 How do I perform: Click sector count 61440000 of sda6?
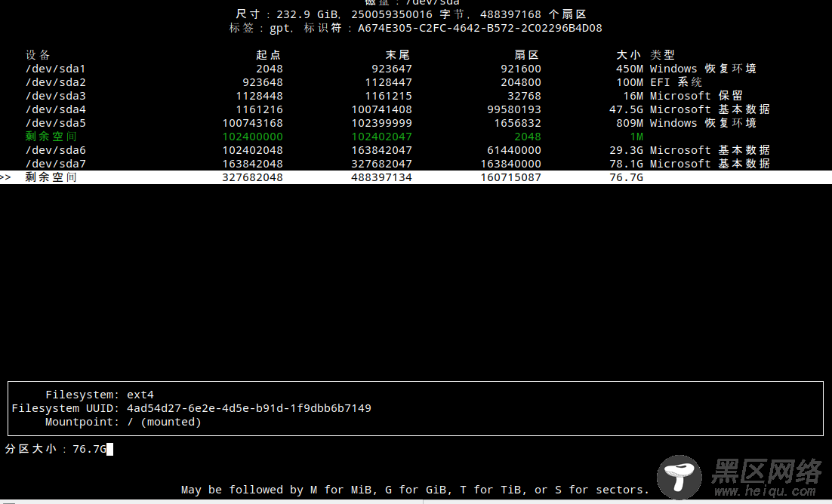point(514,150)
